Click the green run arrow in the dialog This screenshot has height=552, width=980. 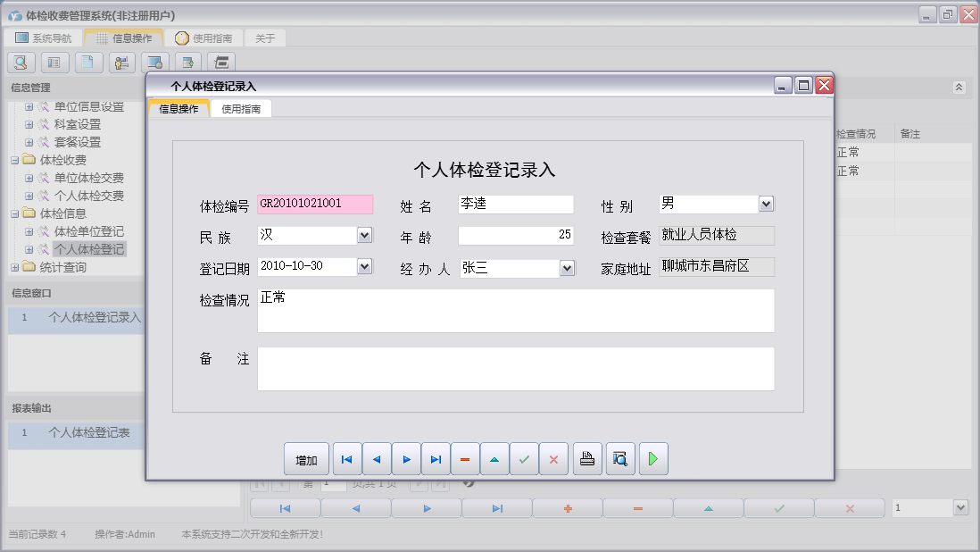[652, 458]
